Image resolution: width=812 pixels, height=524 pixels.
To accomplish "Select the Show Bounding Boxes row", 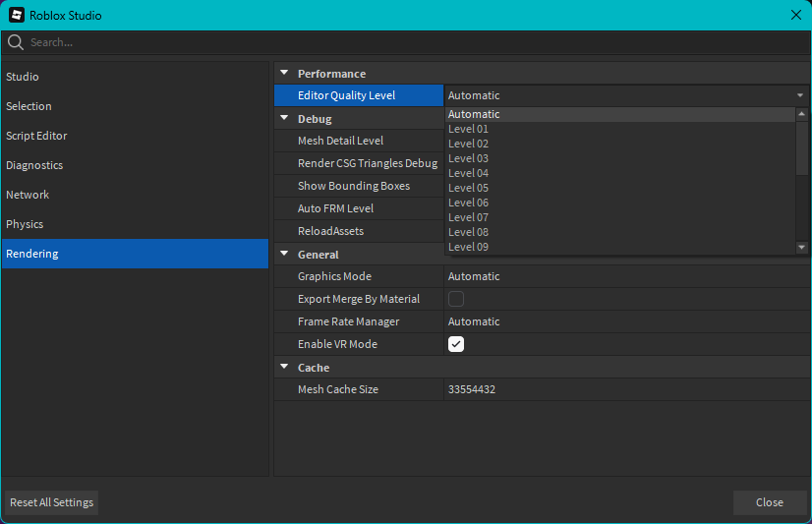I will (x=359, y=186).
